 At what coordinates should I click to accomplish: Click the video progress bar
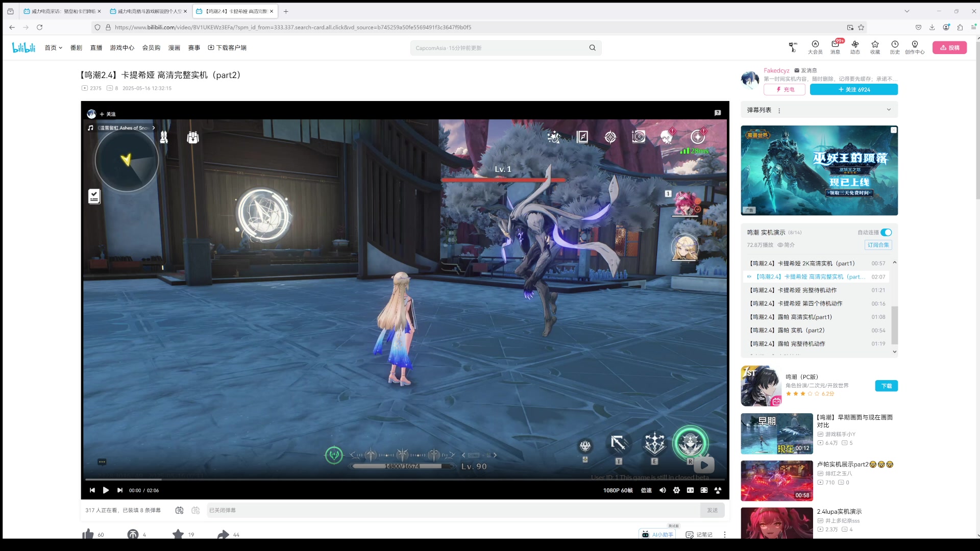[x=405, y=480]
